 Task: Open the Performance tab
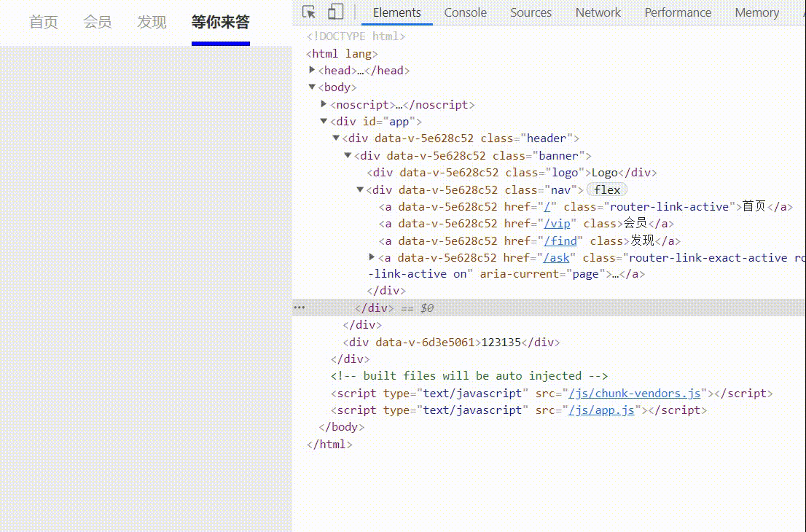(x=678, y=12)
